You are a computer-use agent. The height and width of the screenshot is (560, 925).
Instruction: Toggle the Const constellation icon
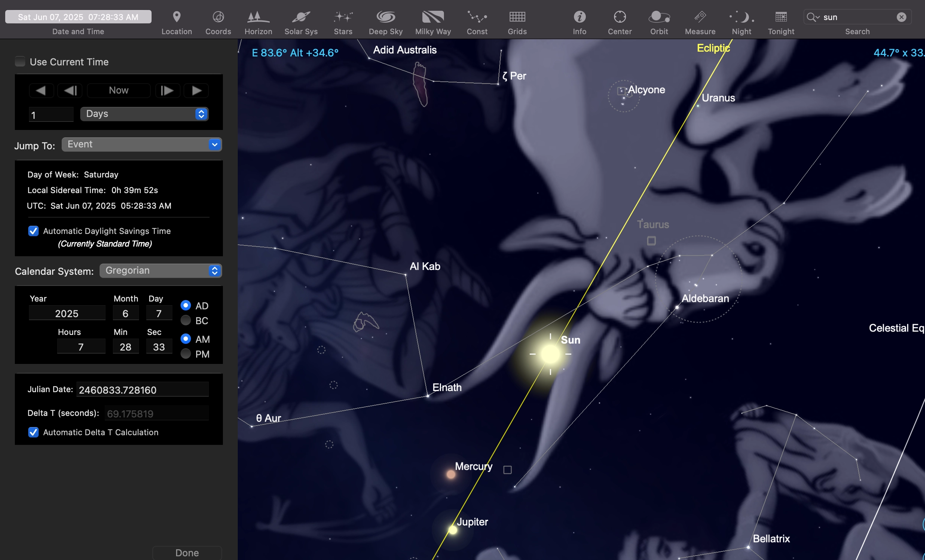(x=477, y=17)
